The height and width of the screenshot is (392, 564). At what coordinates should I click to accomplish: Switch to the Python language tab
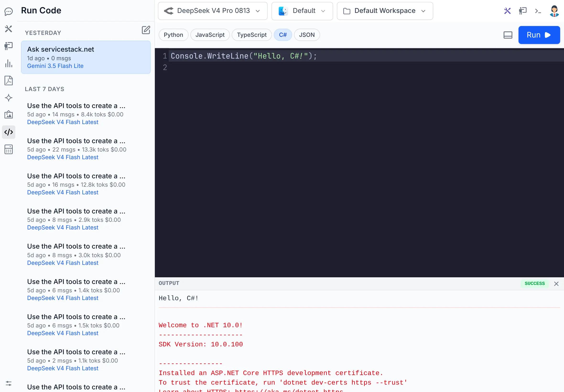pos(173,35)
